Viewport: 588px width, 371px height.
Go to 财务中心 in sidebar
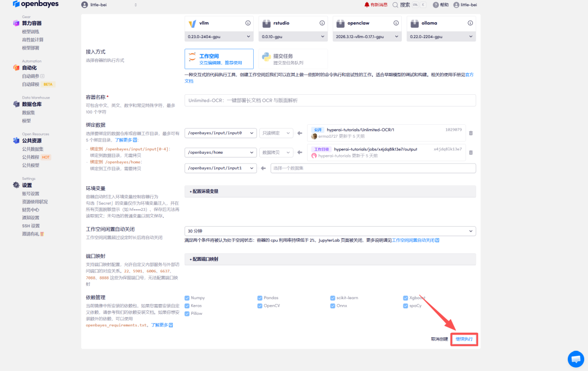click(x=30, y=210)
